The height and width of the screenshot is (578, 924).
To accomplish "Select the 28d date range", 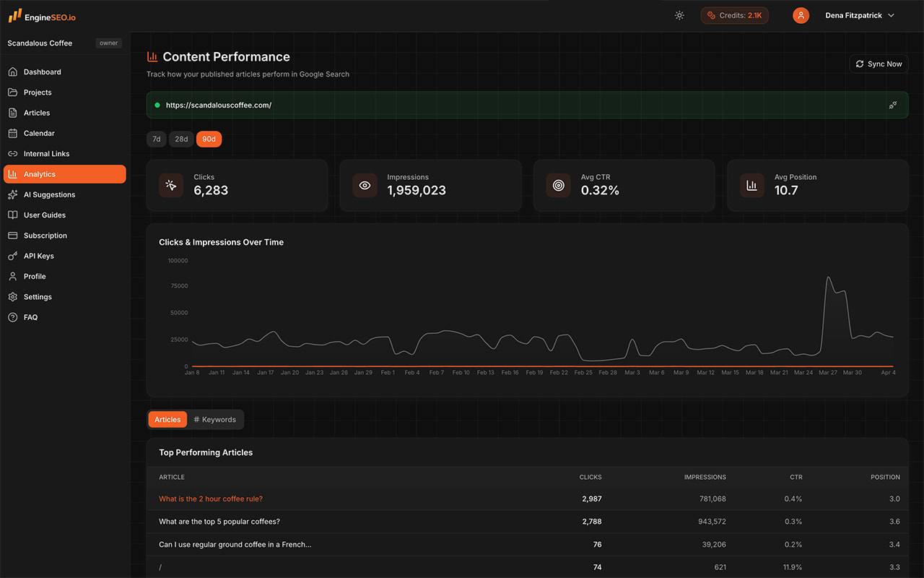I will coord(181,139).
